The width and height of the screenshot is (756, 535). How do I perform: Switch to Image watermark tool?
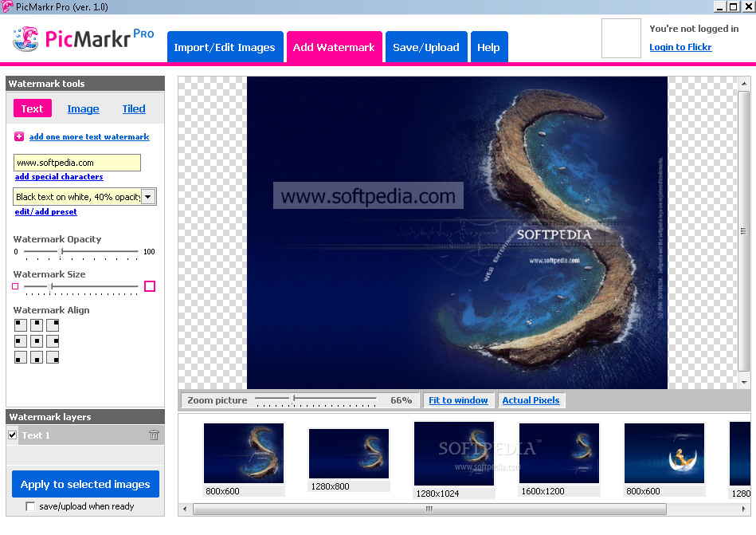click(84, 108)
